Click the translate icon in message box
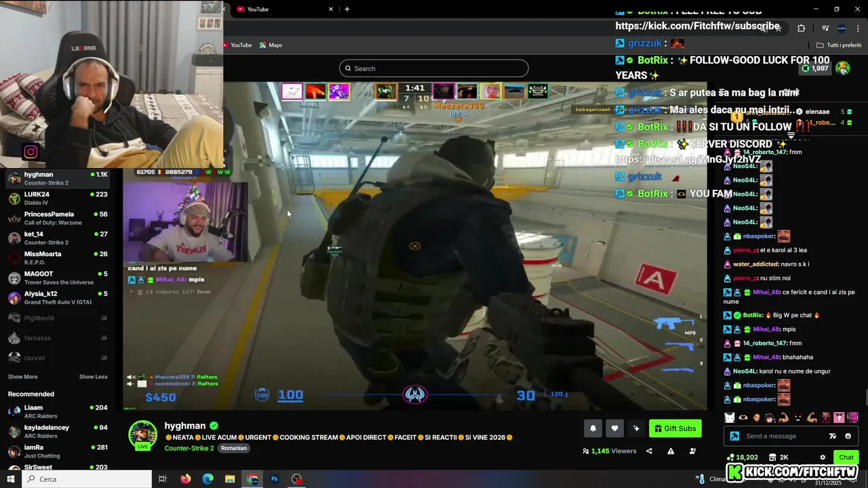 [833, 436]
